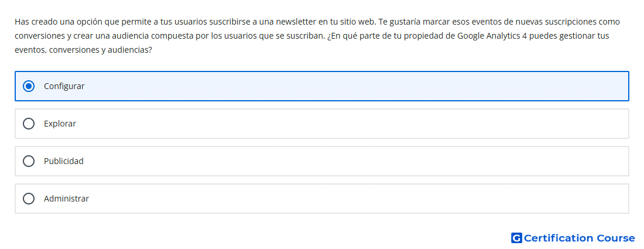This screenshot has height=249, width=644.
Task: Click the text "eventos, conversiones y audiencias?"
Action: pos(84,50)
